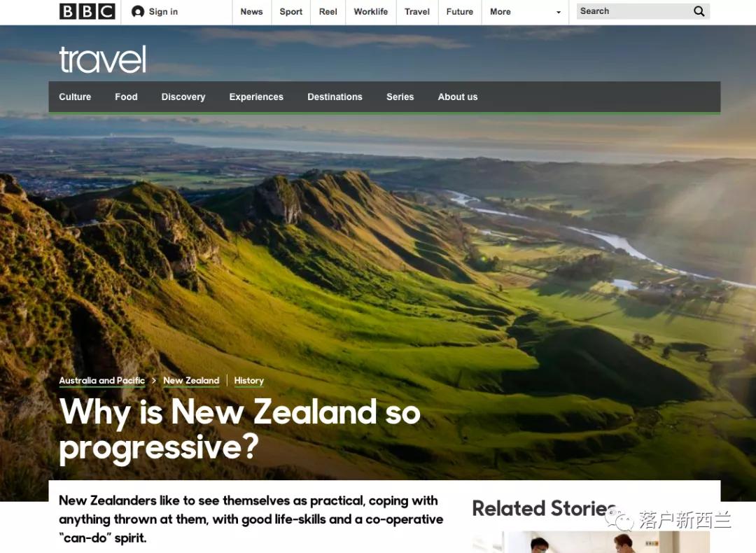Open the About us tab

(x=458, y=97)
